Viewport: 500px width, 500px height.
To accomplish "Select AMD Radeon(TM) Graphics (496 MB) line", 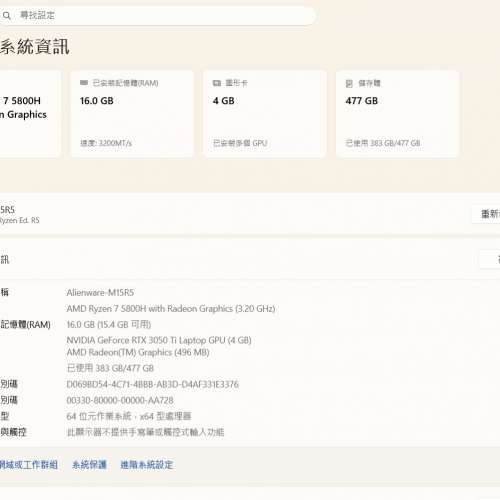I will pyautogui.click(x=138, y=352).
